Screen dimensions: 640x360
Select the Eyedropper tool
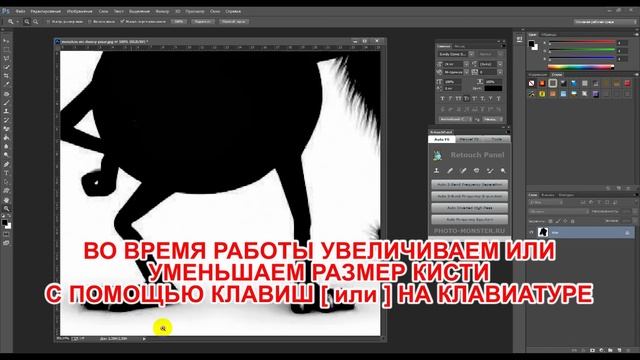click(x=6, y=84)
